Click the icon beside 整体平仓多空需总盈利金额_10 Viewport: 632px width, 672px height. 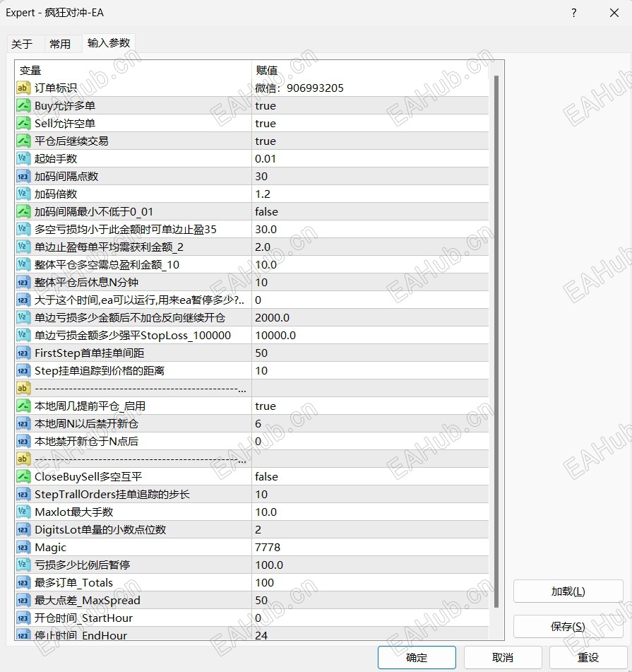pyautogui.click(x=23, y=264)
